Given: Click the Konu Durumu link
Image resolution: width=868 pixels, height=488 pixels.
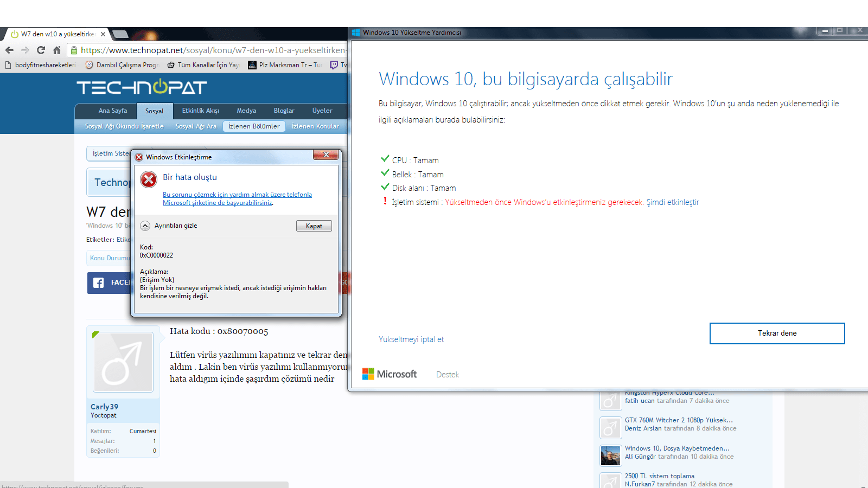Looking at the screenshot, I should pos(110,258).
